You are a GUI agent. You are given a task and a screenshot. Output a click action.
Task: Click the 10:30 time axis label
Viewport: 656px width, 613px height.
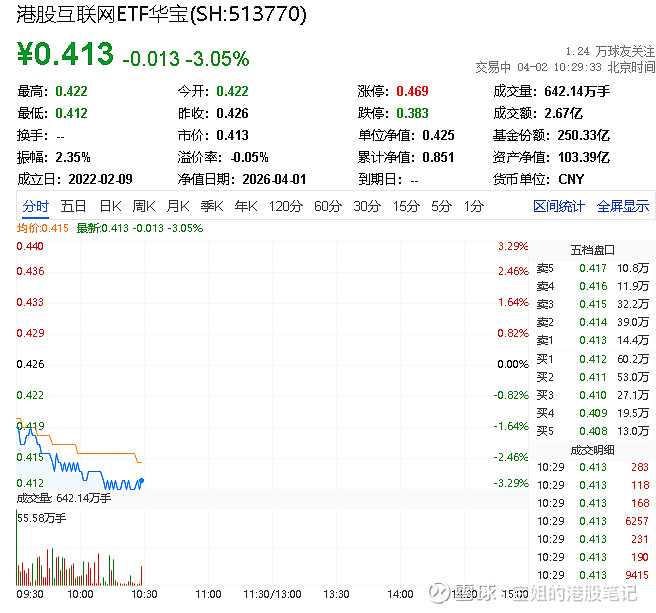click(x=144, y=594)
